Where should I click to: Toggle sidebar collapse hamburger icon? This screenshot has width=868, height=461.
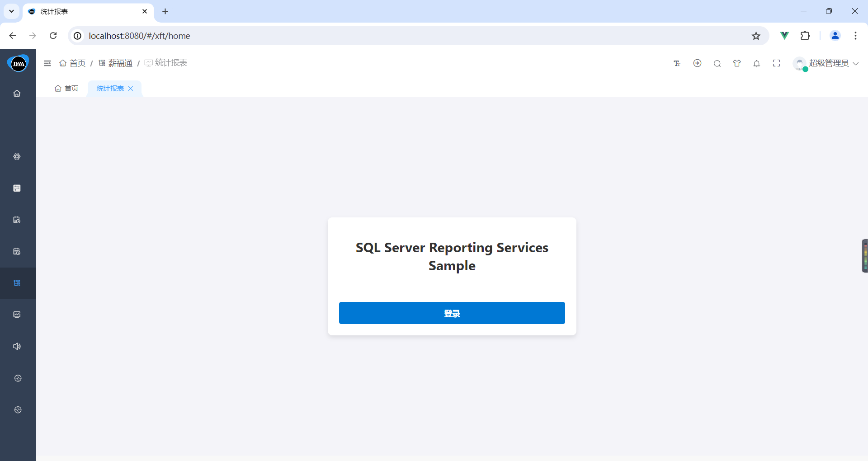click(47, 63)
